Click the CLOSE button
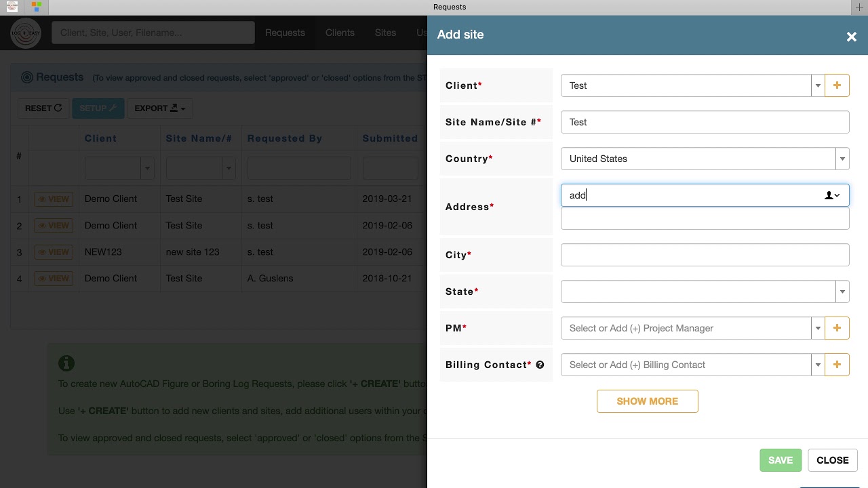Screen dimensions: 868x488 click(833, 460)
